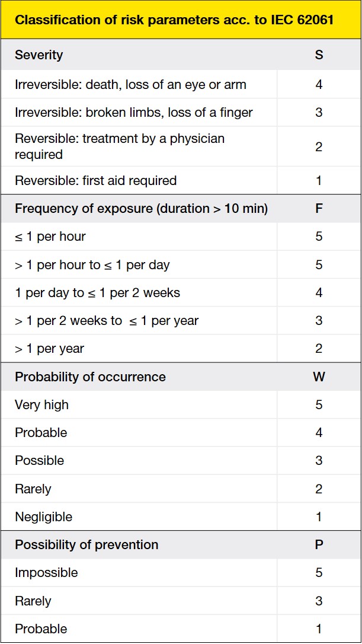Select the 'broken limbs, loss of a finger' row
Screen dimensions: 362x644
tap(134, 112)
